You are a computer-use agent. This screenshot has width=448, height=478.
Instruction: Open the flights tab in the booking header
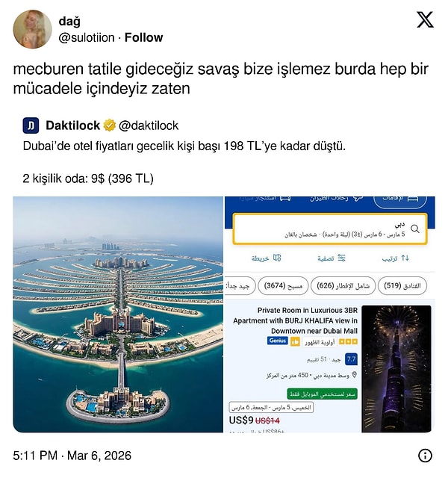coord(337,199)
